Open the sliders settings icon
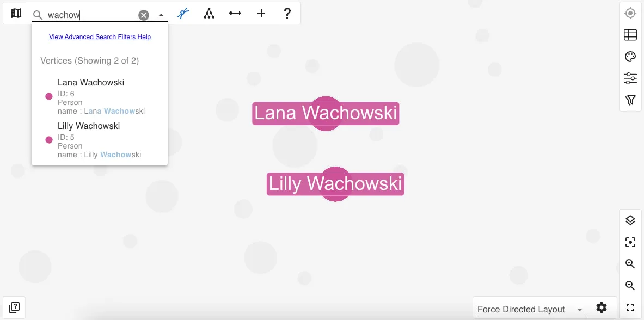Screen dimensions: 644x320 pos(630,78)
